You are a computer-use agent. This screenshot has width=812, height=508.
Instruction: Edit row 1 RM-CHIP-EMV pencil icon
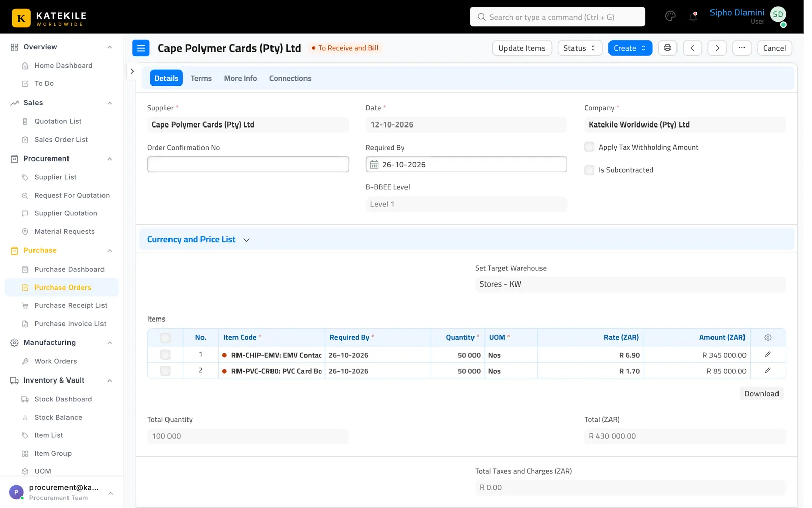(768, 354)
